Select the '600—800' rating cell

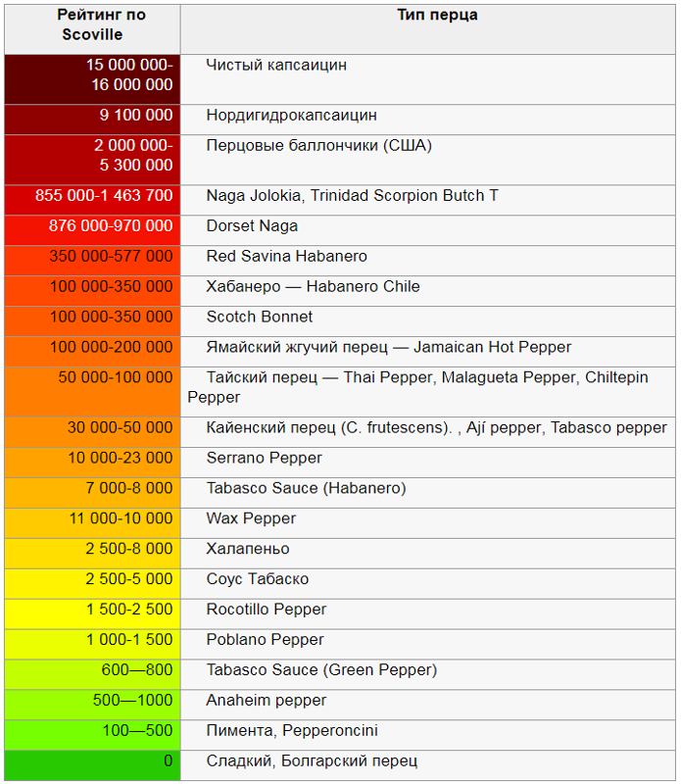[x=92, y=674]
